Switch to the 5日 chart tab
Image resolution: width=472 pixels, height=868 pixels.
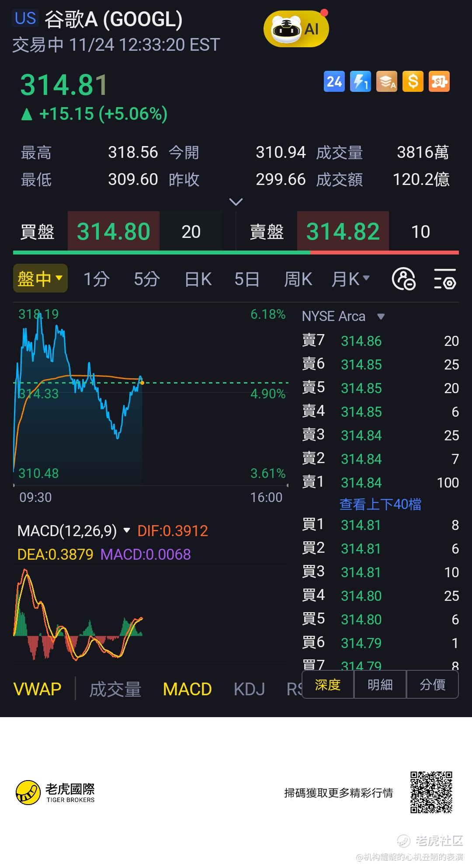pyautogui.click(x=247, y=279)
